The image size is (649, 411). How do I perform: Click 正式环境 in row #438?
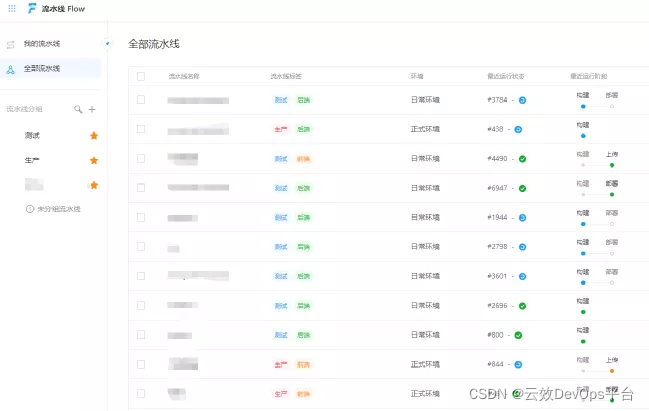coord(425,129)
